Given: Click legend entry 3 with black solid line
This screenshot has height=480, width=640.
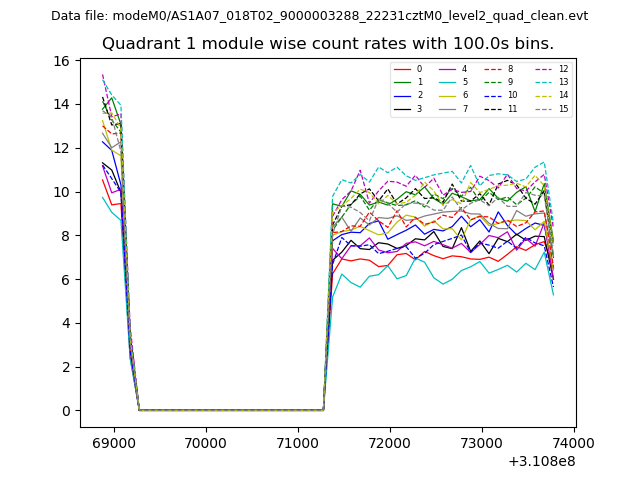Looking at the screenshot, I should click(407, 109).
